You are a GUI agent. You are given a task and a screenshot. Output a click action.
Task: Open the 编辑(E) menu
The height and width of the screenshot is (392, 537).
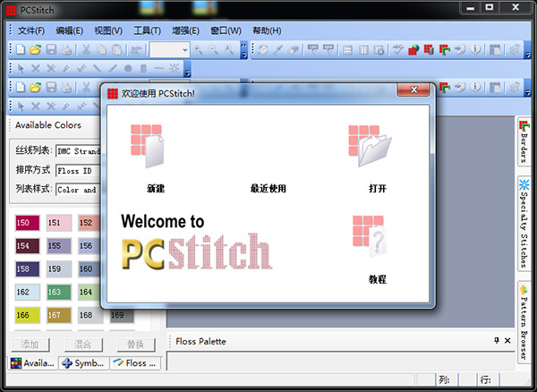click(x=70, y=30)
